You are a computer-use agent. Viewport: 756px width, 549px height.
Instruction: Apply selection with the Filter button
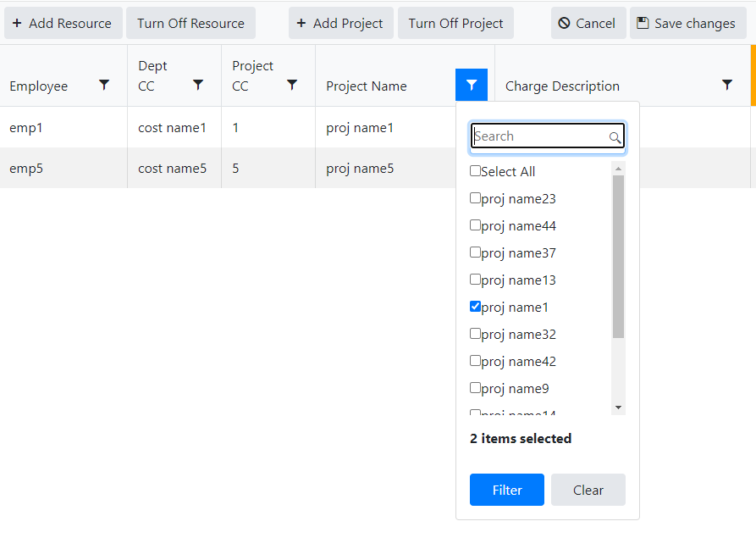[506, 490]
